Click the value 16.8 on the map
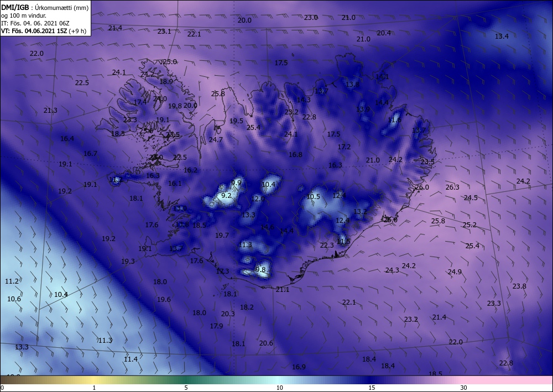 tap(295, 154)
